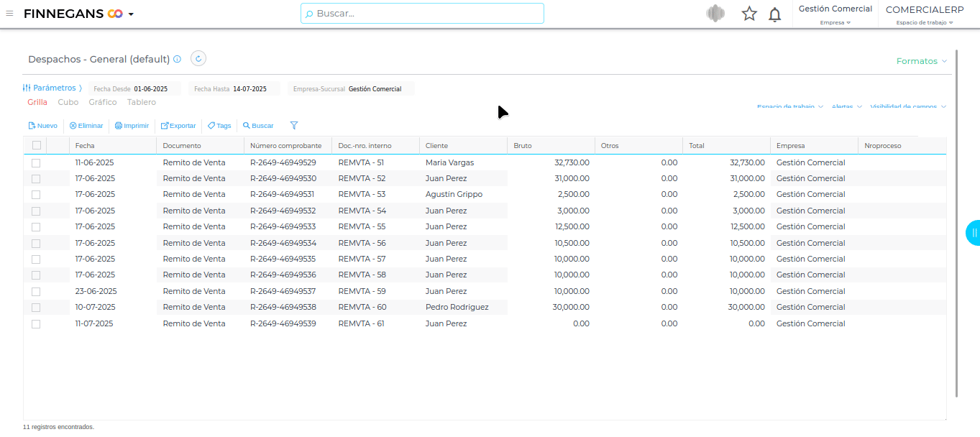Select the checkbox for REMVTA - 60 row
980x437 pixels.
coord(36,308)
